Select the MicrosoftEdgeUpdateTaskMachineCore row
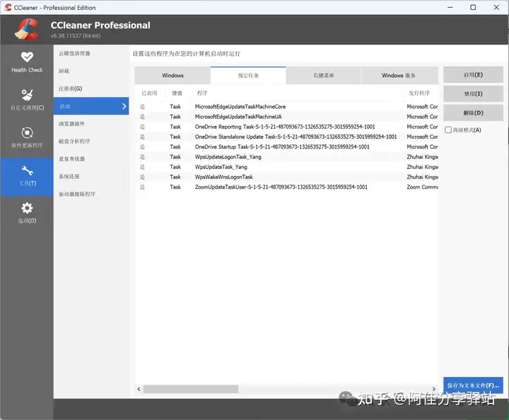This screenshot has width=509, height=420. click(286, 107)
